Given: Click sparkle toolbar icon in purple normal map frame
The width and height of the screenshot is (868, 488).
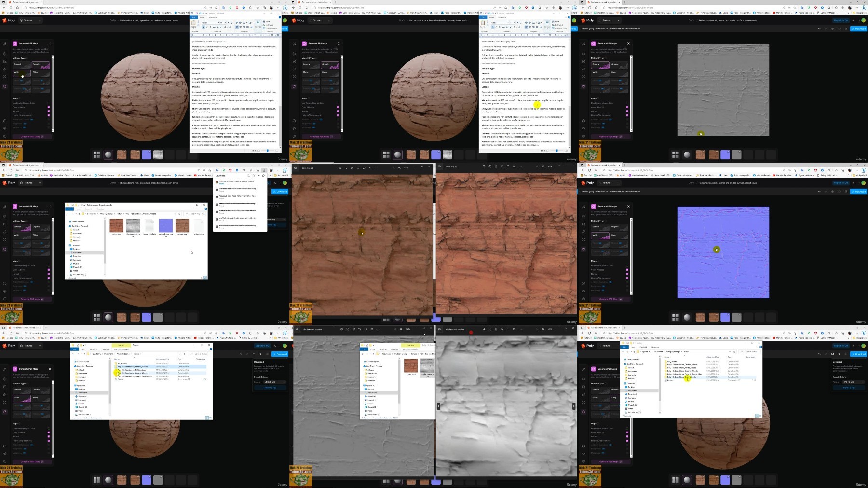Looking at the screenshot, I should tap(839, 191).
